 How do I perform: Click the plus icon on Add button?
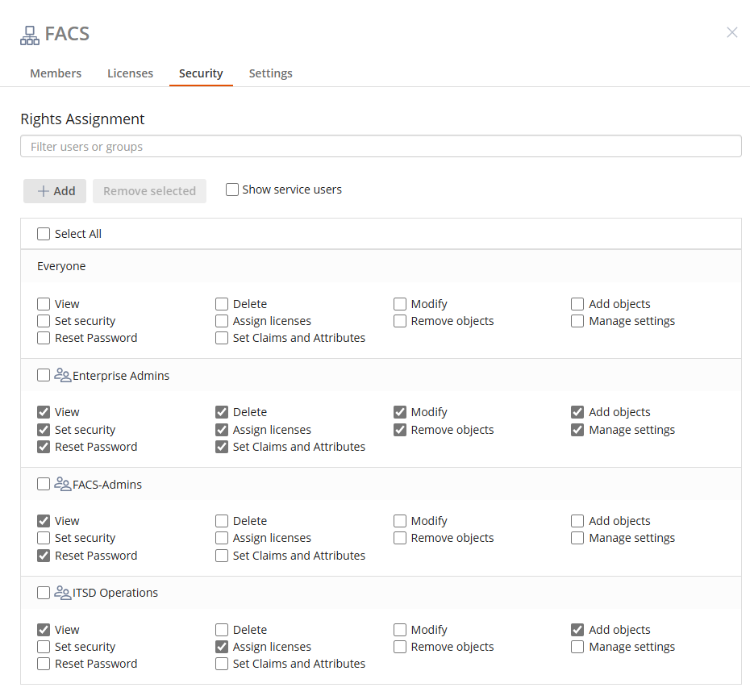click(x=44, y=191)
